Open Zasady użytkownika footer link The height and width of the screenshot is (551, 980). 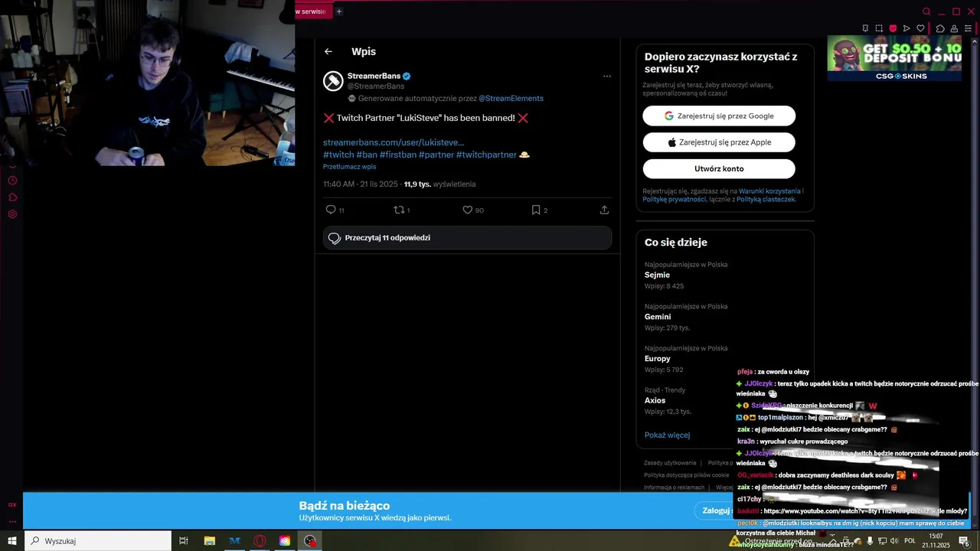[x=670, y=463]
